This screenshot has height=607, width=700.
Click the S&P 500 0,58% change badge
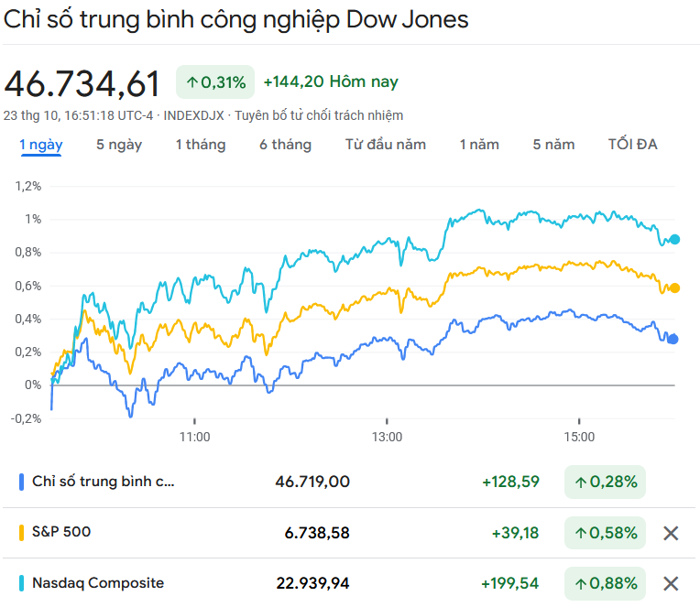pyautogui.click(x=605, y=533)
